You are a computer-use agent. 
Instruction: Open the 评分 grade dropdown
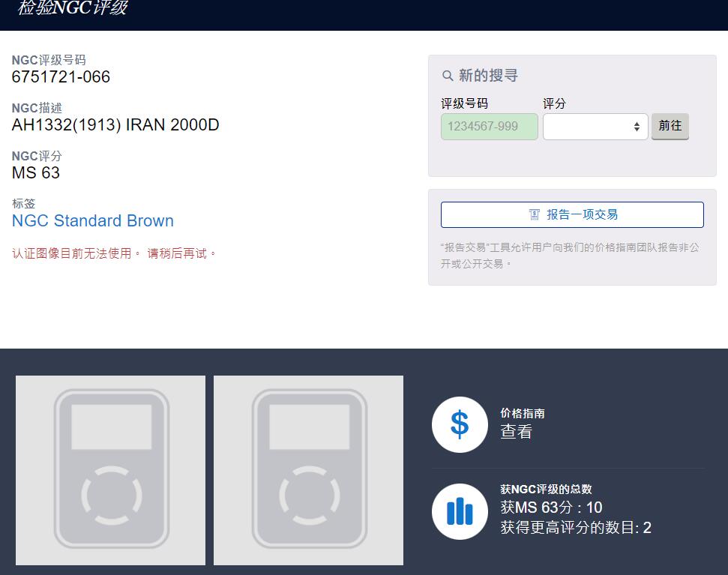[595, 126]
